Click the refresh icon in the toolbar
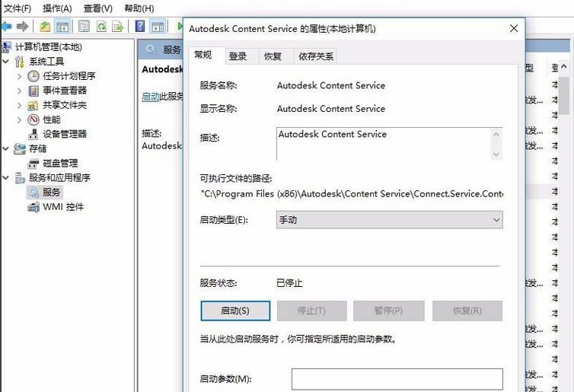Screen dimensions: 574x392 click(100, 27)
